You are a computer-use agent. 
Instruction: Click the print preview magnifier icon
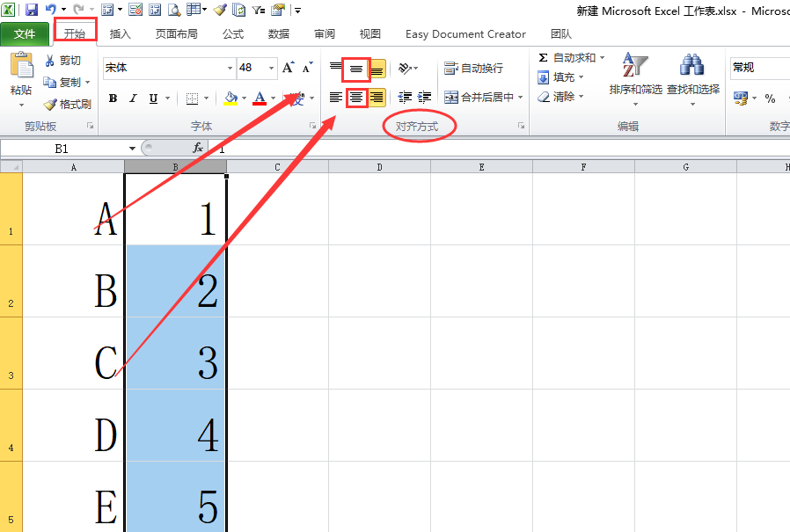[x=174, y=9]
